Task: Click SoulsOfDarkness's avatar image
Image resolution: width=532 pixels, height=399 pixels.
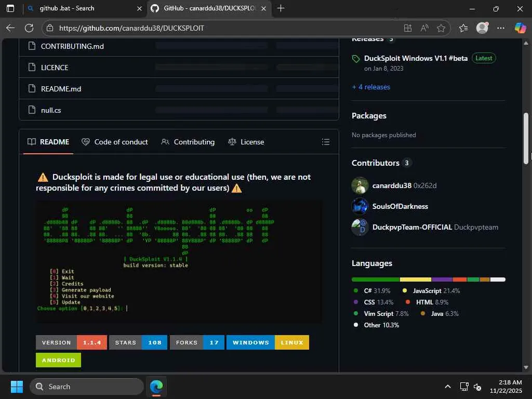Action: point(360,206)
